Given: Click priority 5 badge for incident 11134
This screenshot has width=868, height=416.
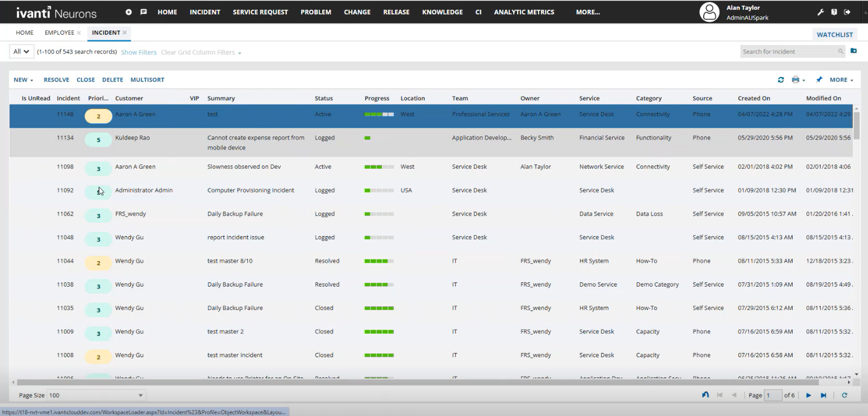Looking at the screenshot, I should 98,140.
